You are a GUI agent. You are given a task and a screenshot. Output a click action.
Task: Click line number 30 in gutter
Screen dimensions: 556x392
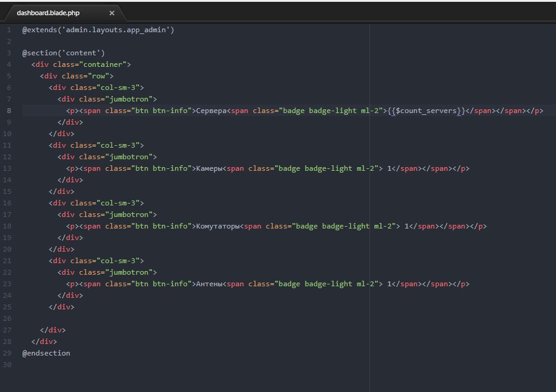click(x=7, y=365)
